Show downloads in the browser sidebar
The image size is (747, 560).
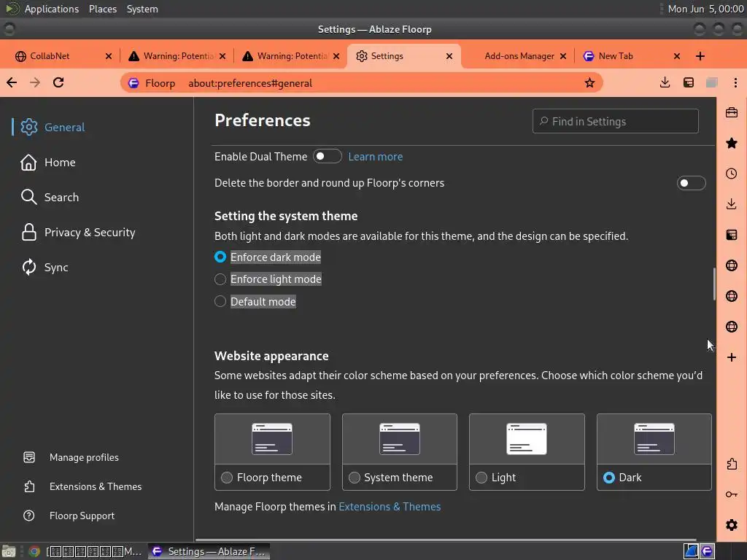tap(732, 204)
